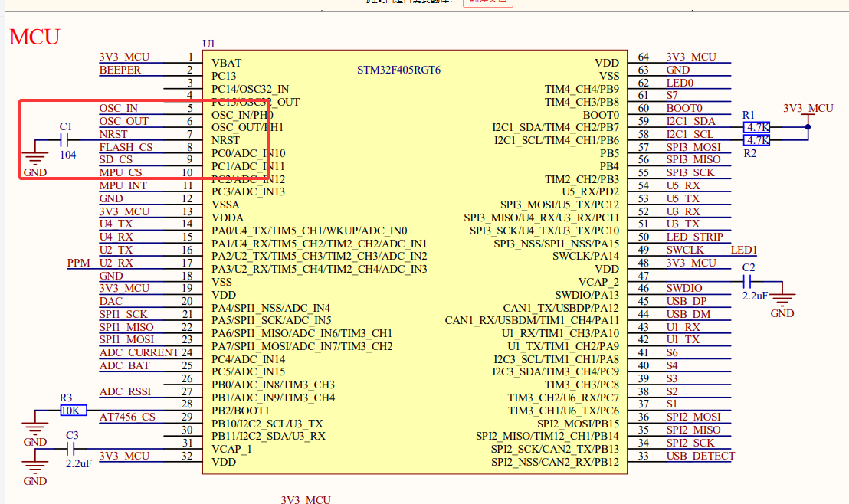Click the MPU_CS net label

[x=120, y=172]
